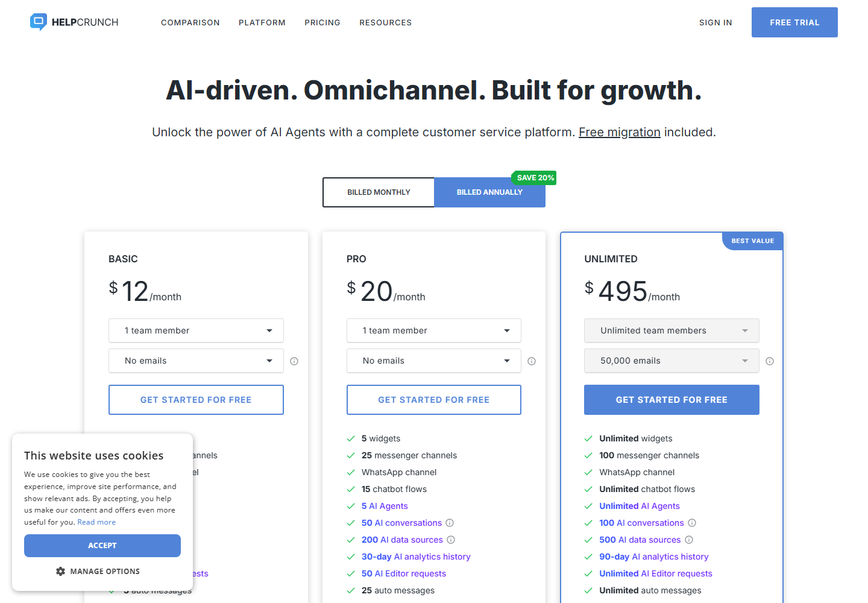Open info icon beside Pro emails dropdown
868x603 pixels.
point(532,361)
